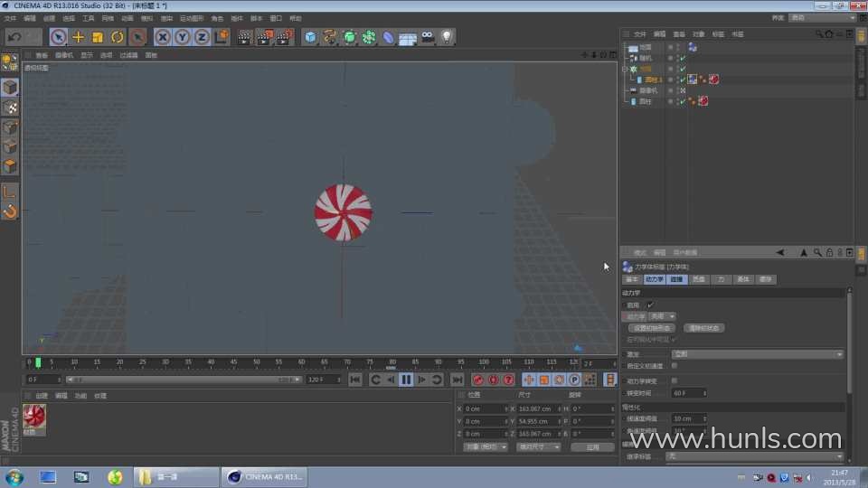Toggle the 动力学转变 checkbox

pos(675,381)
